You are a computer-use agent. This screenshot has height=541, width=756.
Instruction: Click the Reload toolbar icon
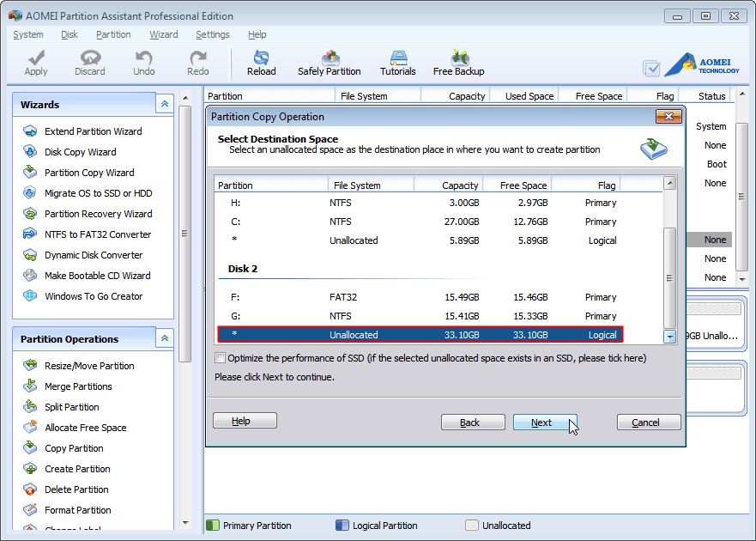pos(261,60)
